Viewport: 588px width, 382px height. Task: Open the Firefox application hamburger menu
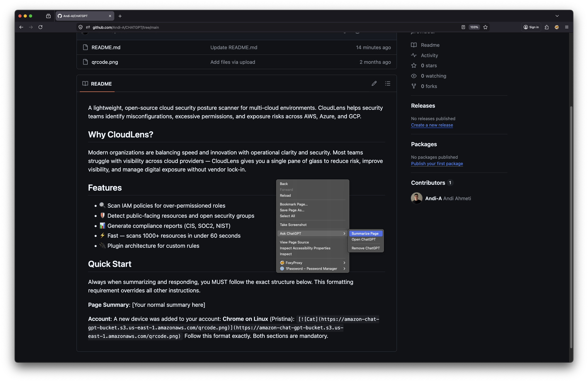pyautogui.click(x=567, y=27)
